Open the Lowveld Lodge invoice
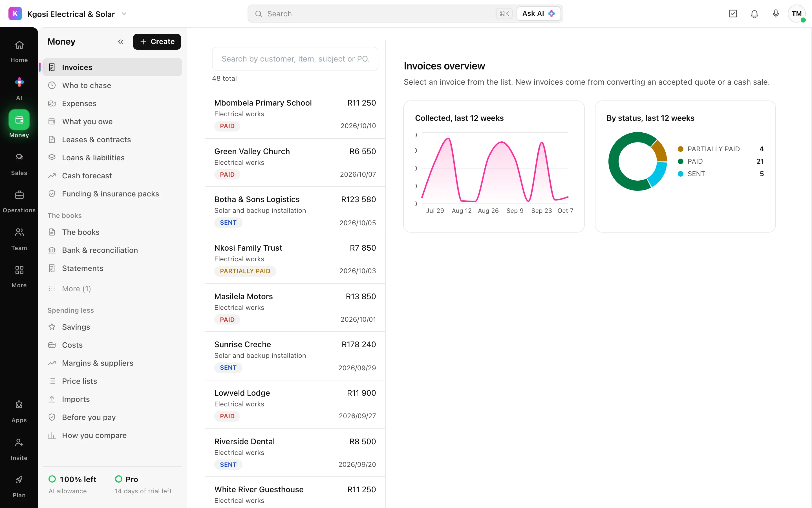The image size is (812, 508). pos(295,404)
